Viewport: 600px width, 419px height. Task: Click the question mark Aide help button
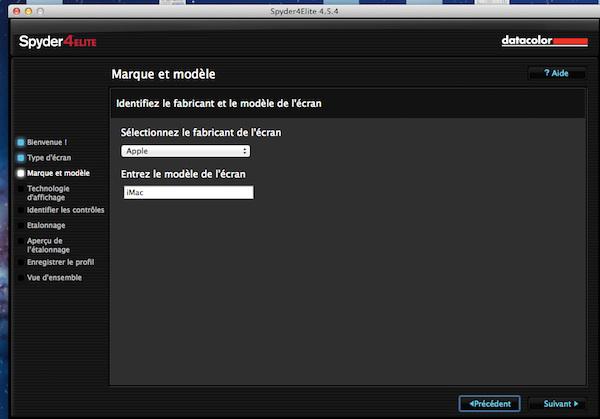pos(556,74)
